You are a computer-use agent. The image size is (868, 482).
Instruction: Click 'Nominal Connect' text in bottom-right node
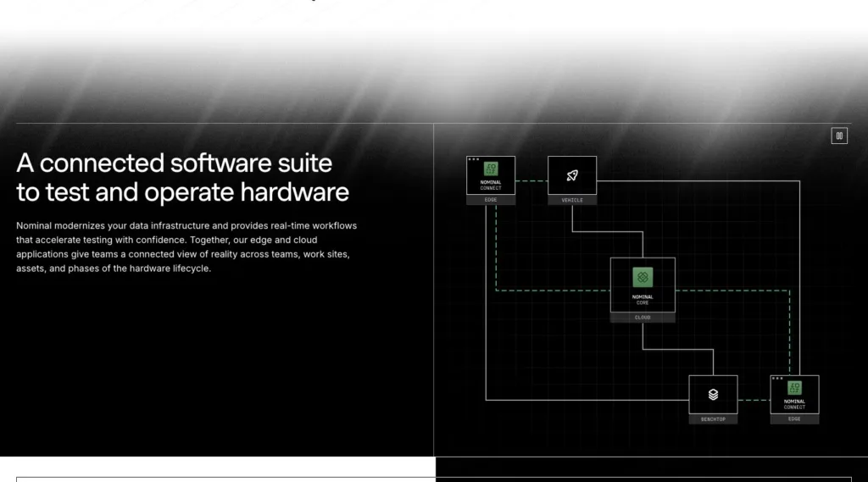coord(794,404)
